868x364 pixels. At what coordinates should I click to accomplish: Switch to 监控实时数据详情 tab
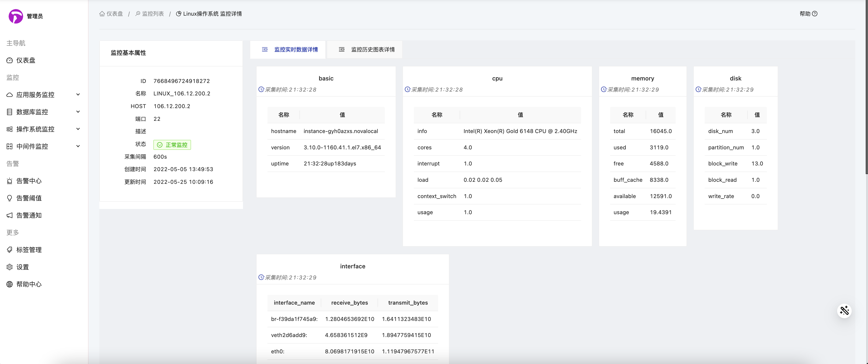pos(288,49)
